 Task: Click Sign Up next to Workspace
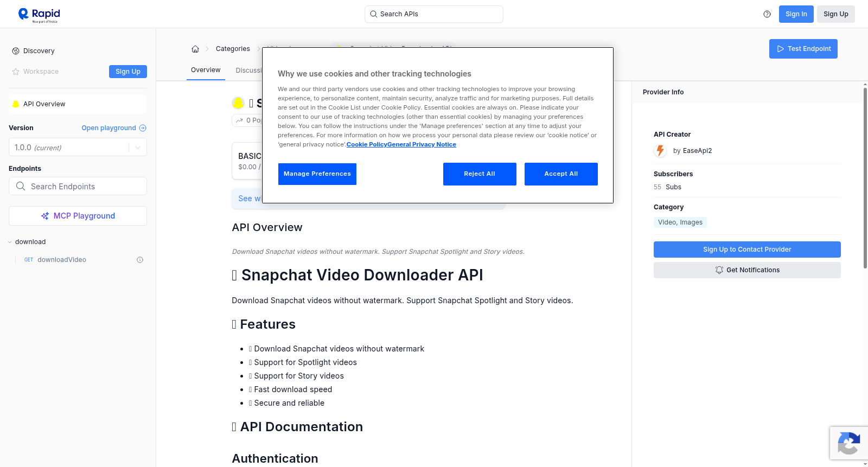[128, 72]
